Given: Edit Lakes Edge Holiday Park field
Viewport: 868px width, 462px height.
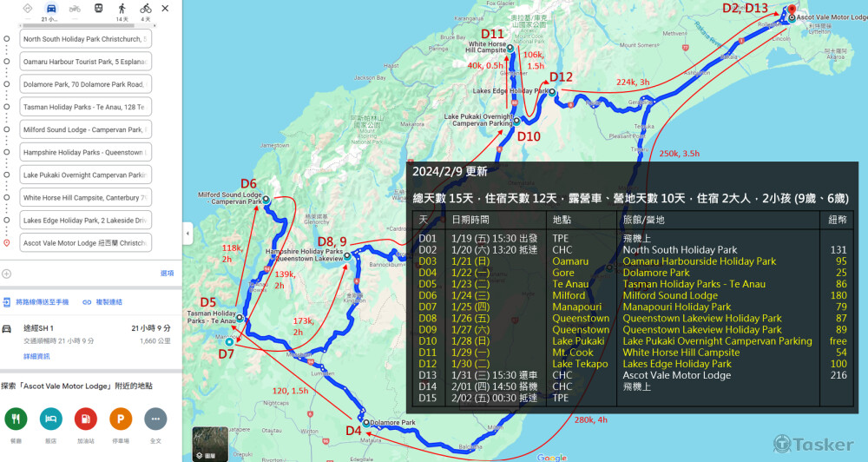Looking at the screenshot, I should click(86, 221).
